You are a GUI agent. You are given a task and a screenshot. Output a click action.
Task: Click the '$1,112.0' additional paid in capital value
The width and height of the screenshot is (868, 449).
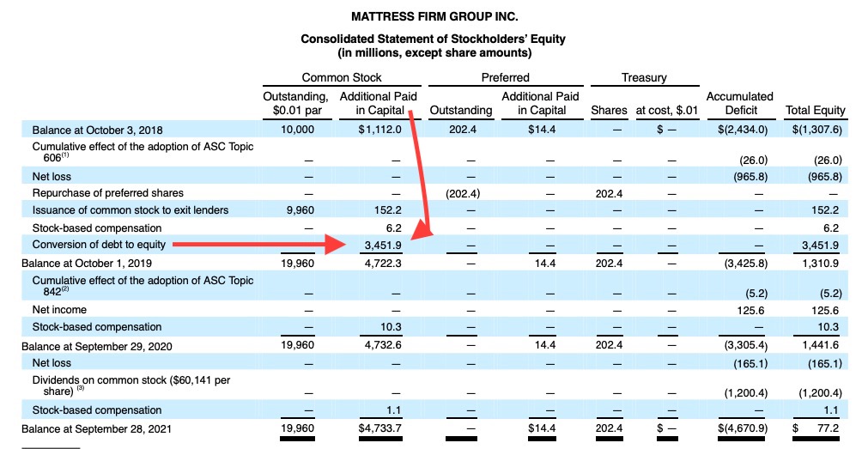click(x=379, y=130)
